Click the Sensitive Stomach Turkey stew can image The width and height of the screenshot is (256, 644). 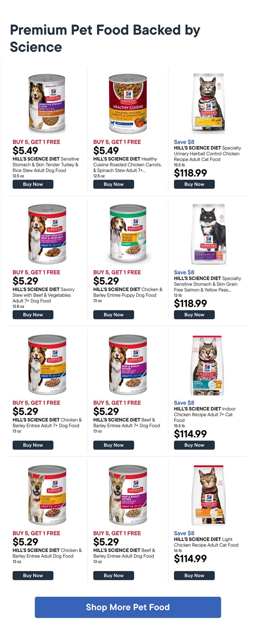[x=47, y=104]
